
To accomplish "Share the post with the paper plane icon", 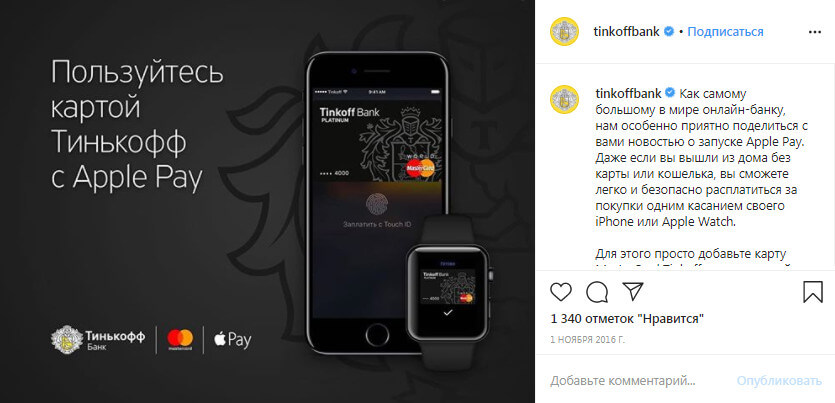I will point(633,291).
